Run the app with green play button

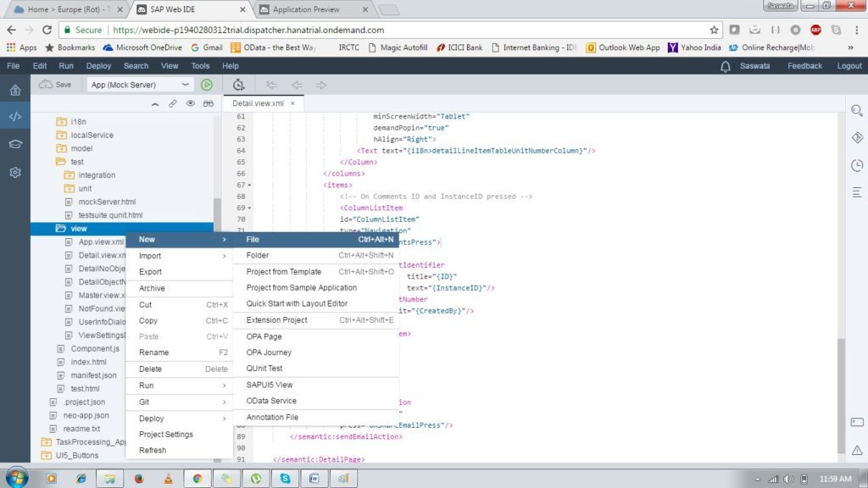[207, 85]
